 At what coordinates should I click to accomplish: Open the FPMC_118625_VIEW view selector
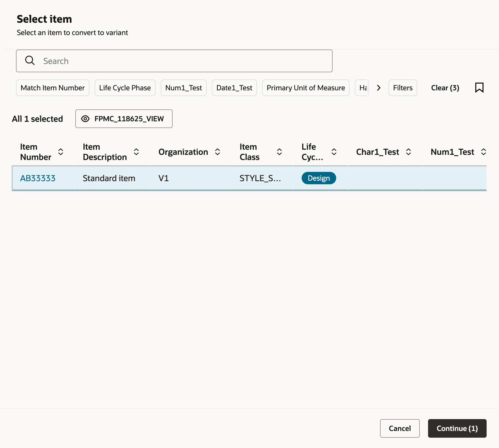[x=124, y=119]
